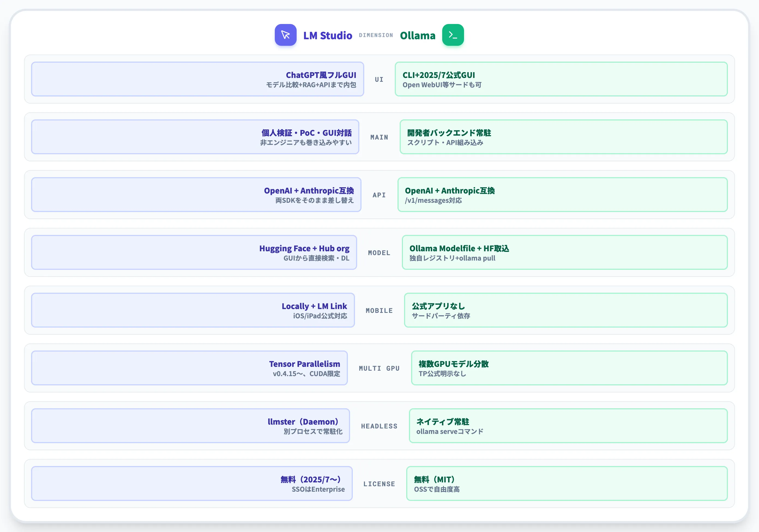Click the 'ChatGPT風フルGUI' title
This screenshot has height=532, width=759.
(321, 75)
